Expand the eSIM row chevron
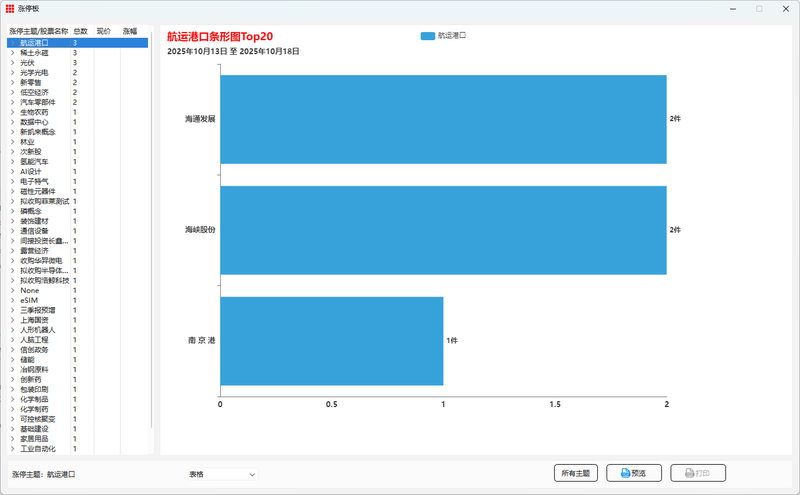 pos(13,300)
